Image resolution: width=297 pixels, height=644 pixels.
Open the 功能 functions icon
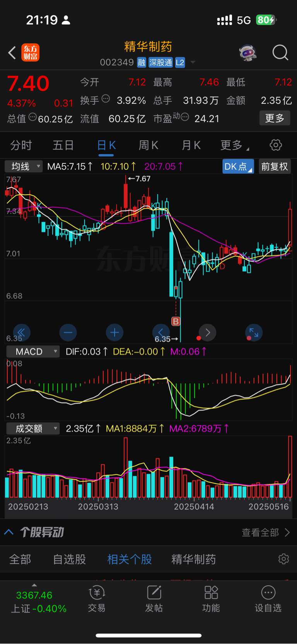pos(211,599)
